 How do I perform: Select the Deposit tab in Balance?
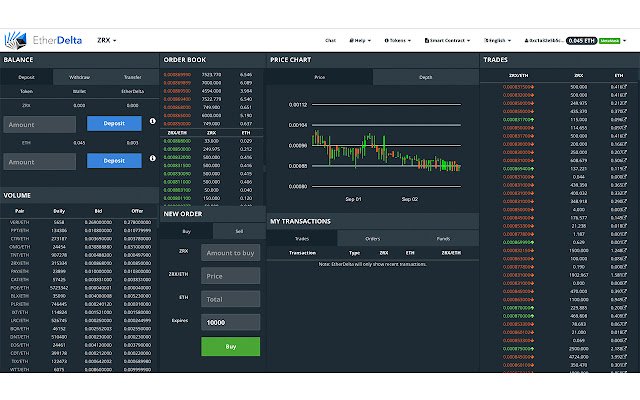(27, 77)
